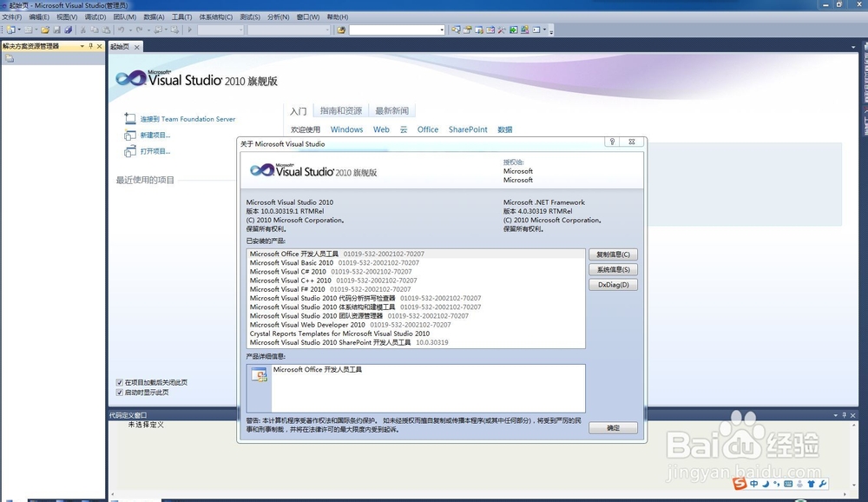Switch to the 指南和资源 tab

[341, 111]
